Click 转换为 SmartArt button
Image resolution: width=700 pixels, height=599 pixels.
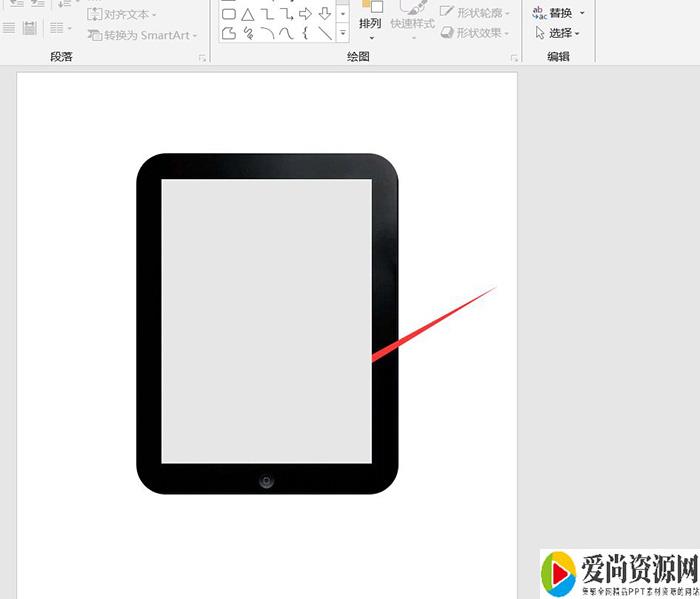click(143, 35)
